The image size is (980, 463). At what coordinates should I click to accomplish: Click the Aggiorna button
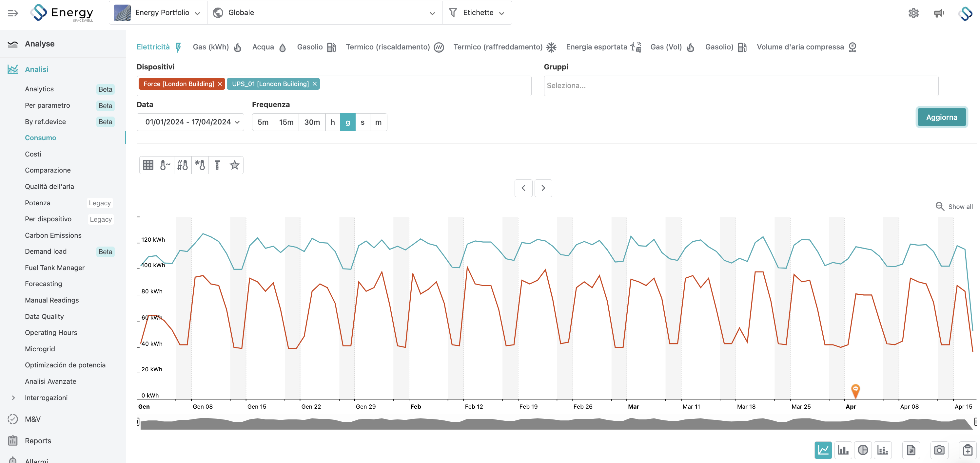point(942,117)
